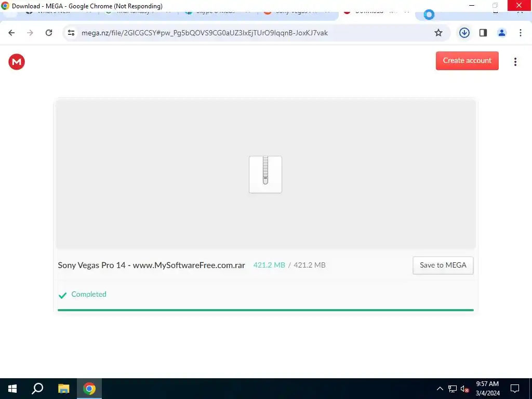The image size is (532, 399).
Task: Open the 9:57 AM clock calendar
Action: coord(487,389)
